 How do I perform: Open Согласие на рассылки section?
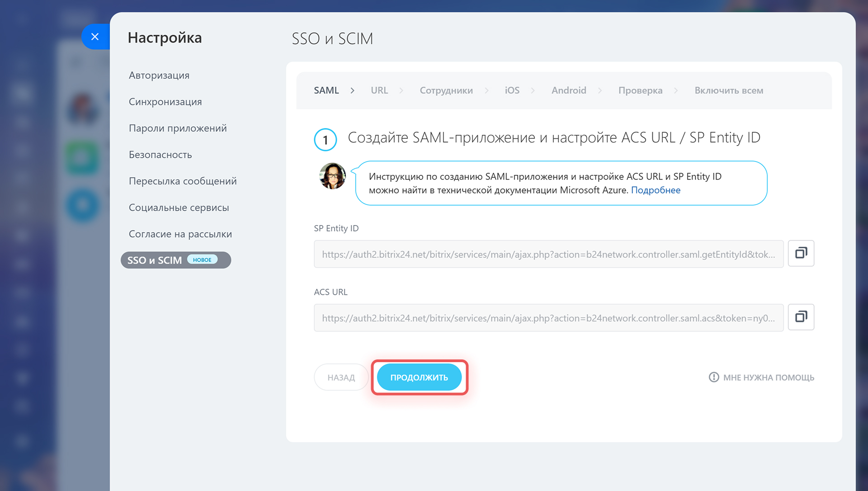(x=180, y=234)
